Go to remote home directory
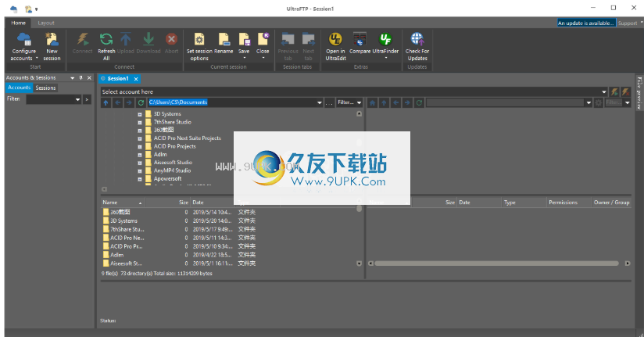The image size is (644, 337). [x=372, y=102]
